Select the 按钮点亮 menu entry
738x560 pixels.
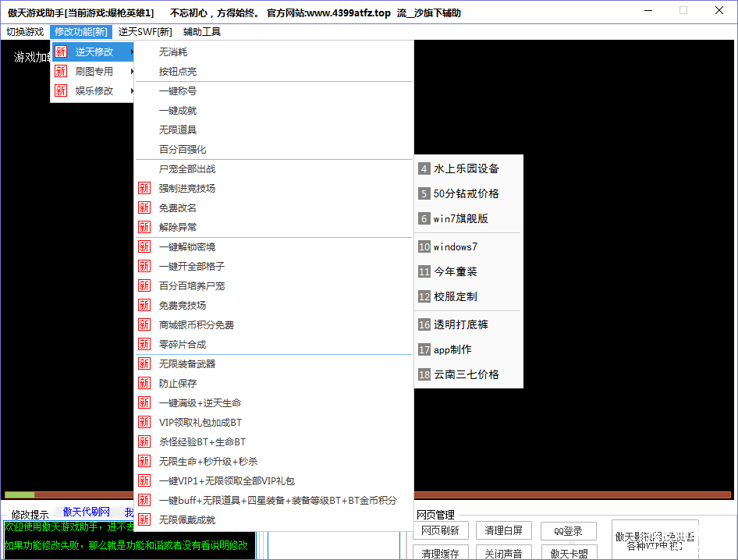[274, 71]
